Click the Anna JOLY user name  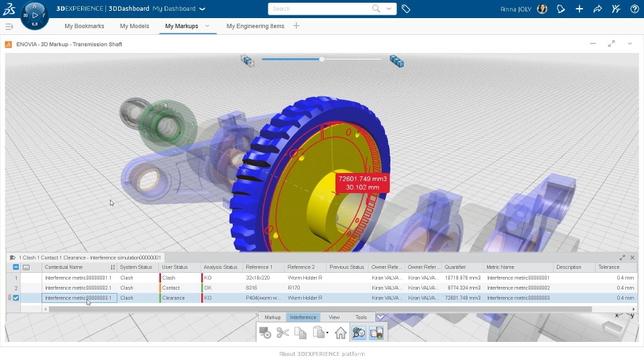(516, 9)
